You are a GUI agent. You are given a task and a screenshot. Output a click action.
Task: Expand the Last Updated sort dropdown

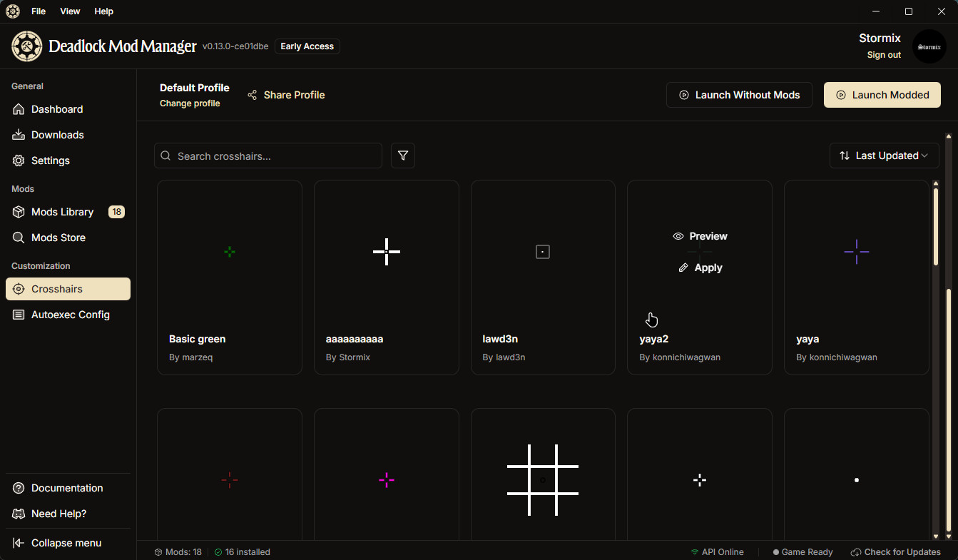(x=884, y=156)
